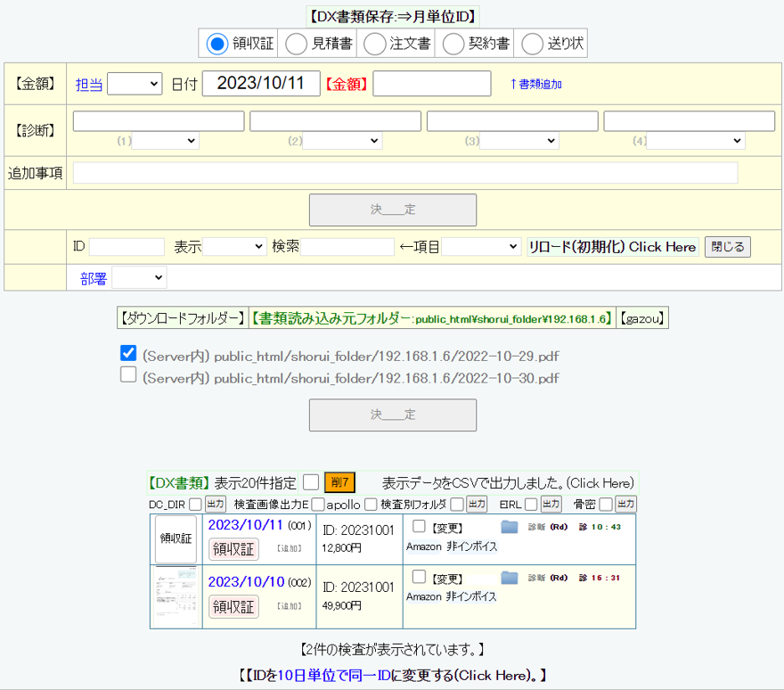Tick the 検査画像出力E checkbox
This screenshot has width=784, height=690.
pos(318,505)
